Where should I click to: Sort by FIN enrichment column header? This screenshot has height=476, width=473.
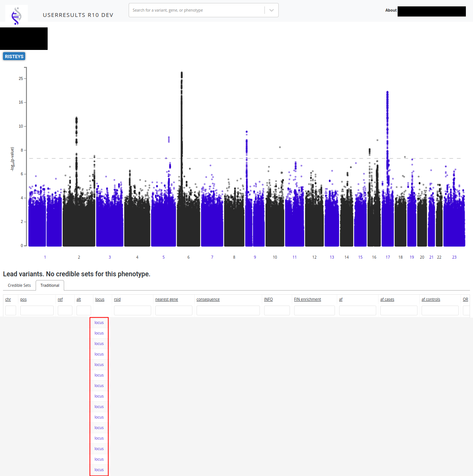(x=308, y=300)
